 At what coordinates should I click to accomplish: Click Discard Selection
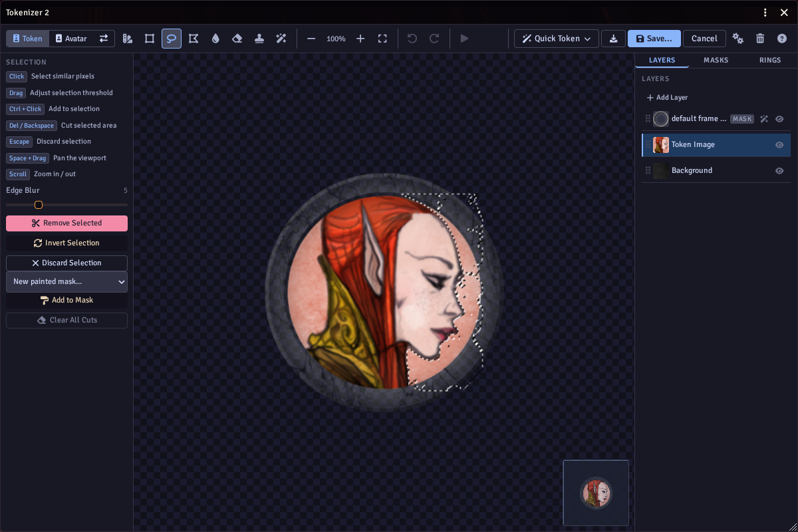(x=66, y=263)
